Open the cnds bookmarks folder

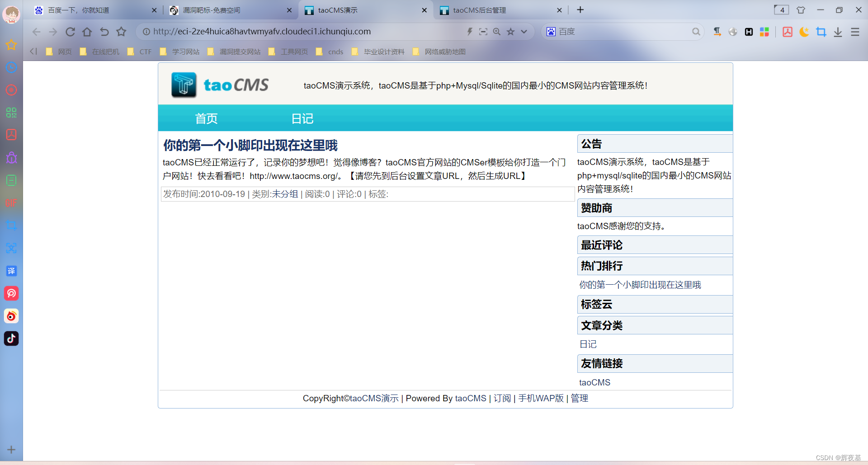coord(330,52)
